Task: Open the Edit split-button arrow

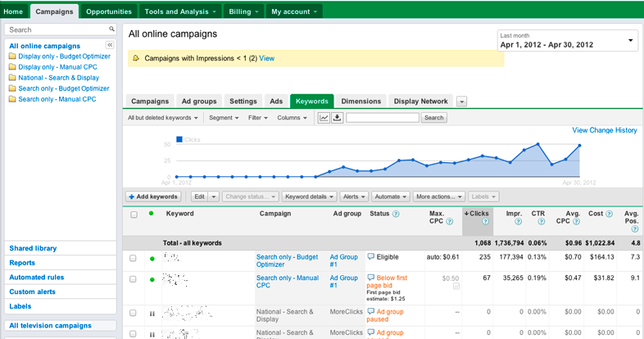Action: pyautogui.click(x=214, y=197)
